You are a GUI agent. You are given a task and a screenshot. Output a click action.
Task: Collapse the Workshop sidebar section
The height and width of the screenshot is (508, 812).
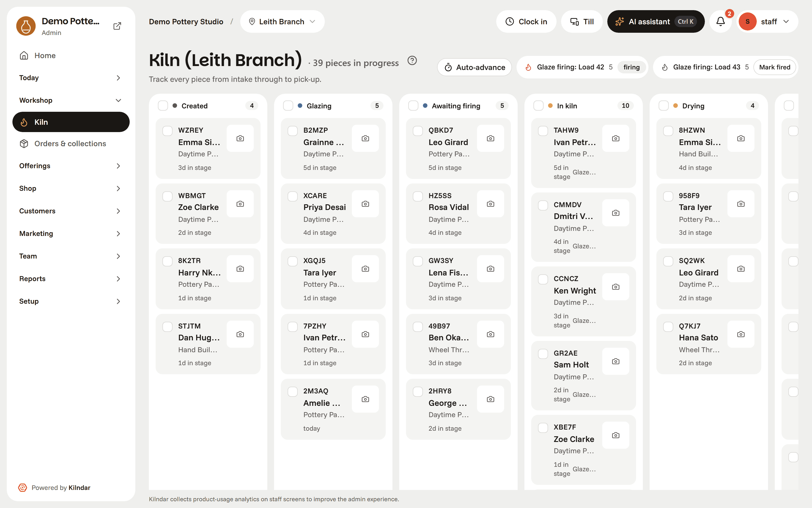[70, 100]
